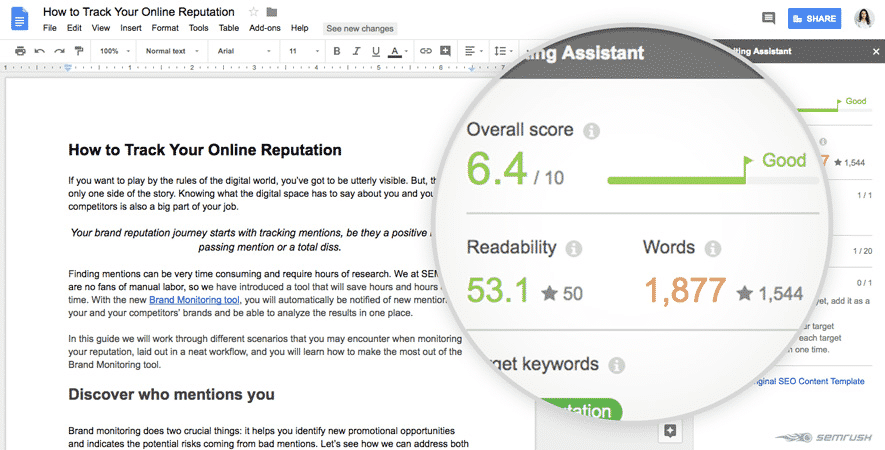Open the Arial font dropdown
The image size is (885, 450).
click(x=242, y=50)
